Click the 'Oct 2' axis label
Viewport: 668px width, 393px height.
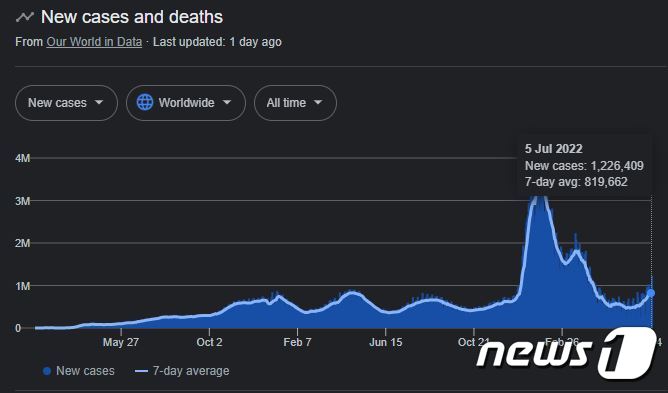(x=209, y=342)
